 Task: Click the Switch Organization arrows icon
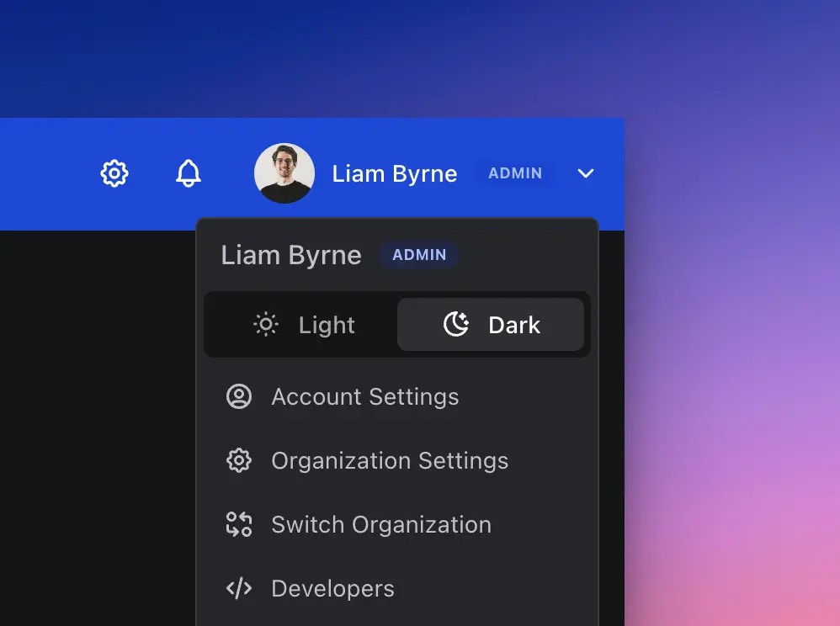pyautogui.click(x=239, y=524)
